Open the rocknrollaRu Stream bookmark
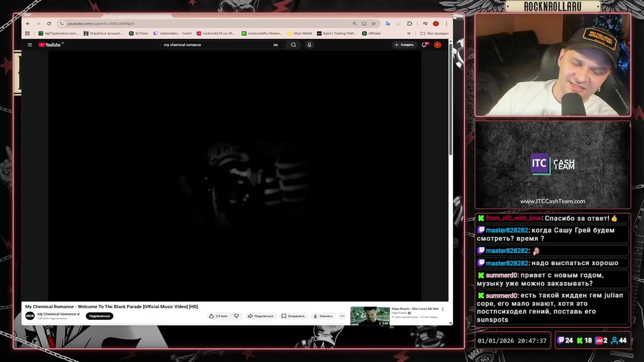 pos(262,33)
